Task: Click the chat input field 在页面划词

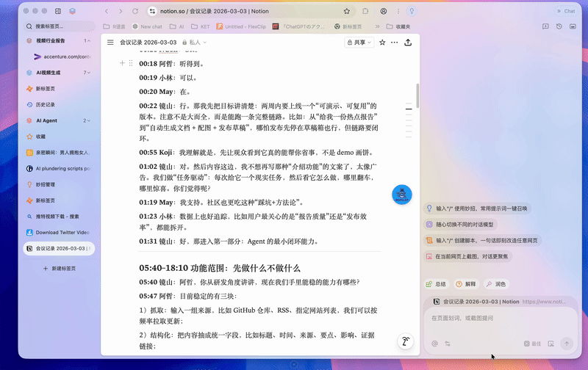Action: (x=501, y=319)
